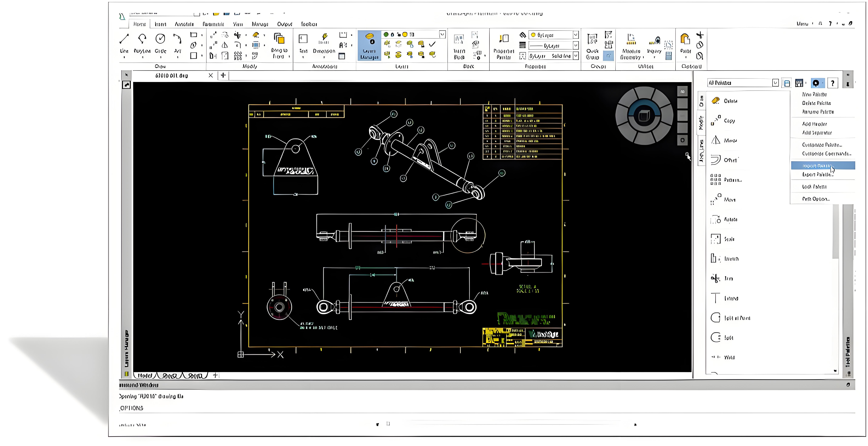
Task: Click the ribbon Erase icon with yellow eraser
Action: [x=256, y=35]
